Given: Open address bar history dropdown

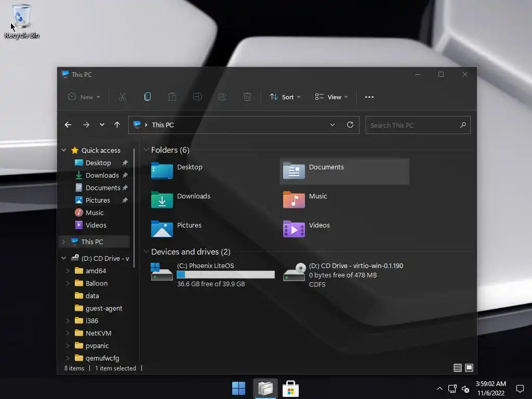Looking at the screenshot, I should [x=332, y=125].
